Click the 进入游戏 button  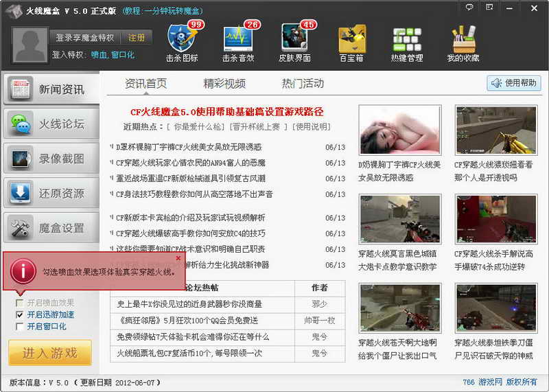click(x=50, y=353)
